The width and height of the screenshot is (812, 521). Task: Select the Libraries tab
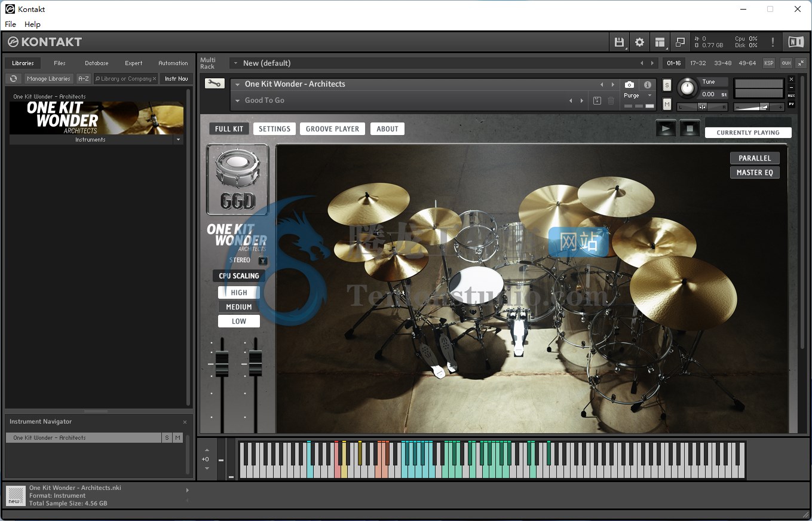click(x=23, y=63)
